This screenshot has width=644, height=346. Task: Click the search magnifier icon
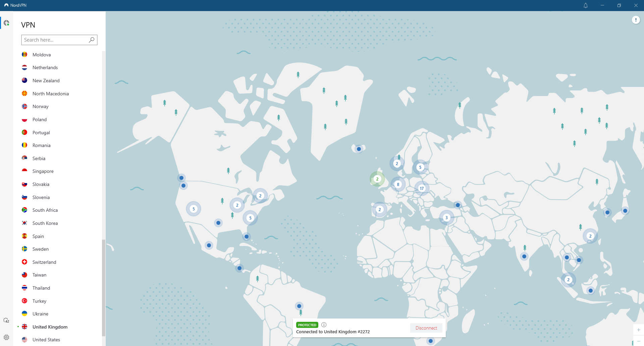pyautogui.click(x=92, y=40)
